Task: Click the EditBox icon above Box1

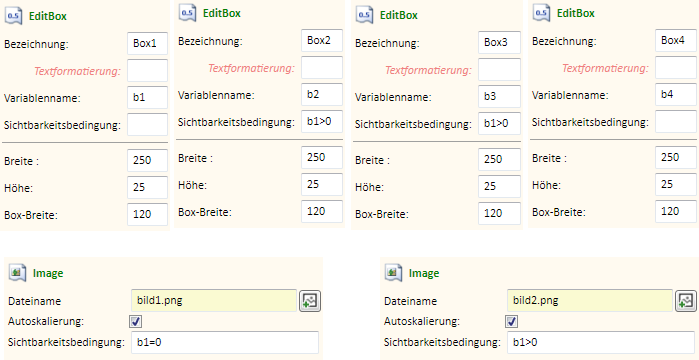Action: pyautogui.click(x=13, y=16)
